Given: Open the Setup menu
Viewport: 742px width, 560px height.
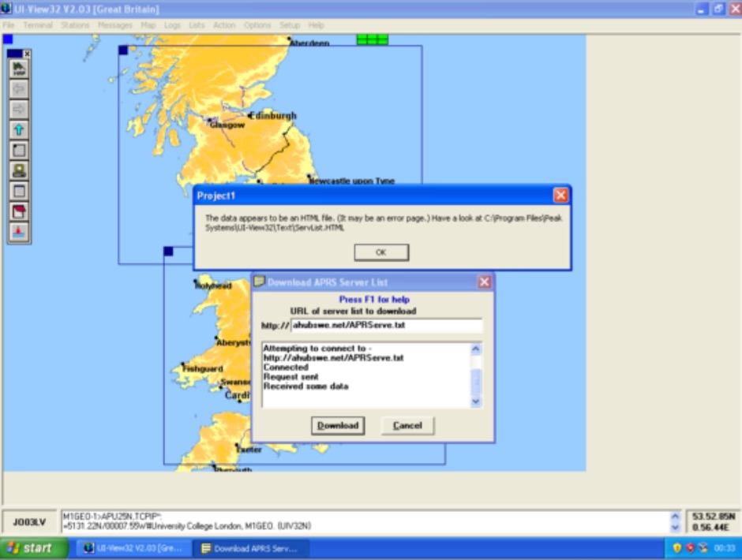Looking at the screenshot, I should tap(290, 25).
